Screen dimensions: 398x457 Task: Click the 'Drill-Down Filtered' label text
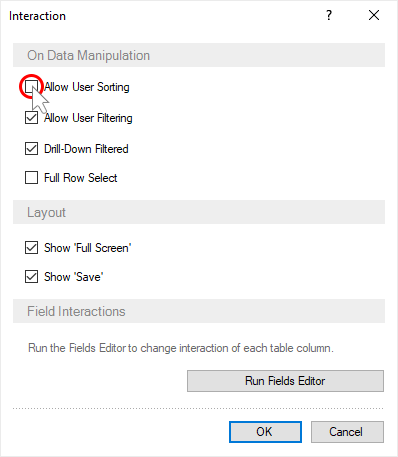pyautogui.click(x=86, y=149)
